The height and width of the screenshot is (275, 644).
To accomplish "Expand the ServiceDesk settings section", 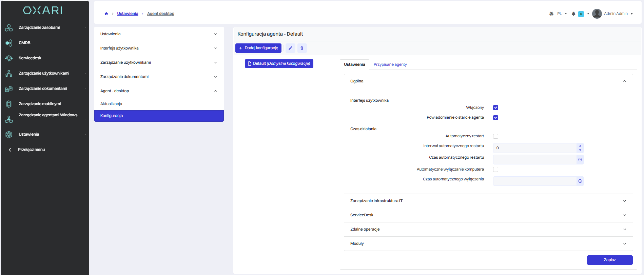I will point(488,215).
